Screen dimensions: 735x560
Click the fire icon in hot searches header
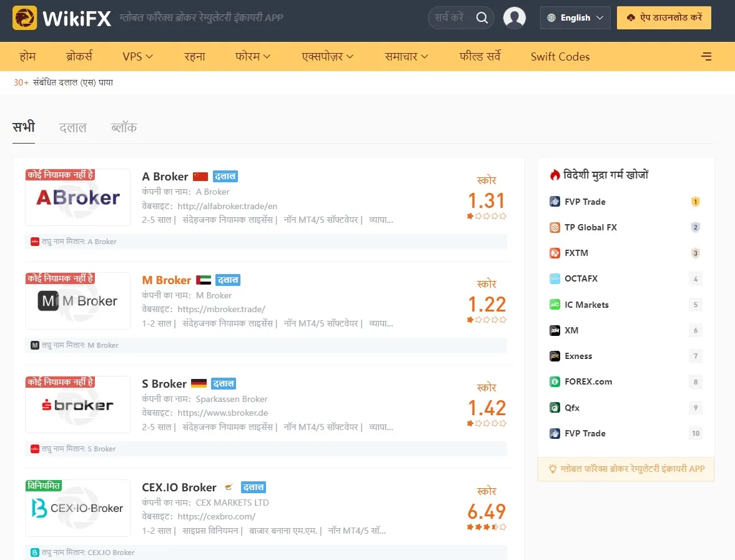coord(555,175)
